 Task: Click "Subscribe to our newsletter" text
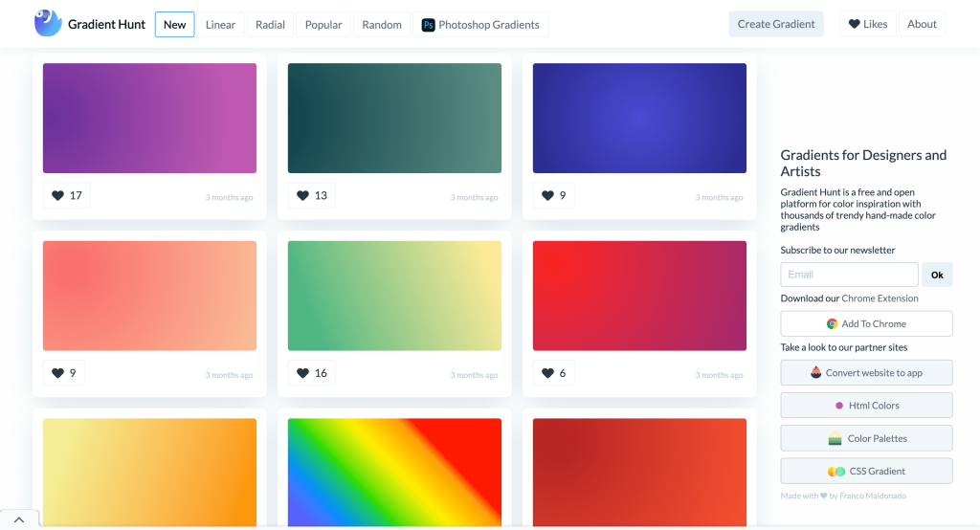(x=837, y=250)
